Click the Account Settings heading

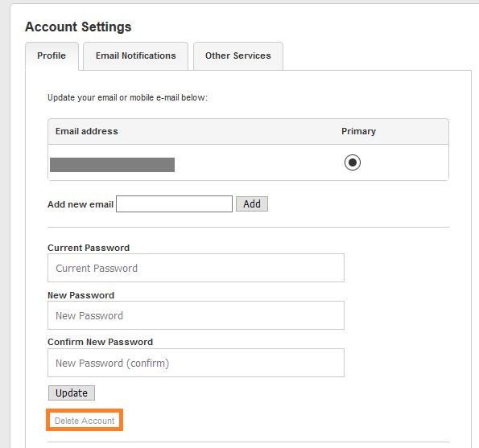point(78,27)
